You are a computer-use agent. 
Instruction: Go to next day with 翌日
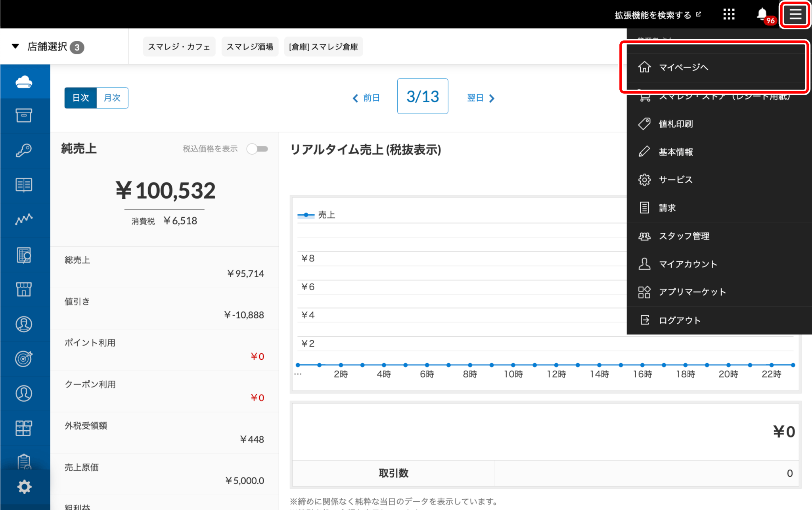[x=480, y=98]
